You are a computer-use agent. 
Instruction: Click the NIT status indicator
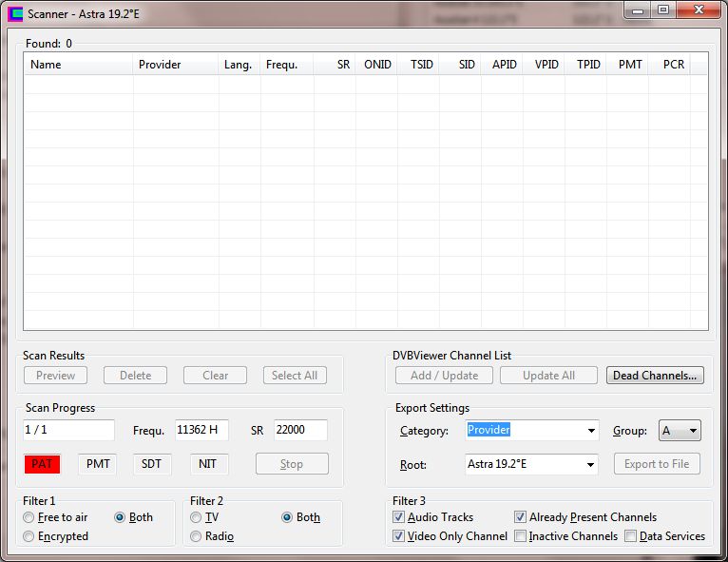(208, 464)
